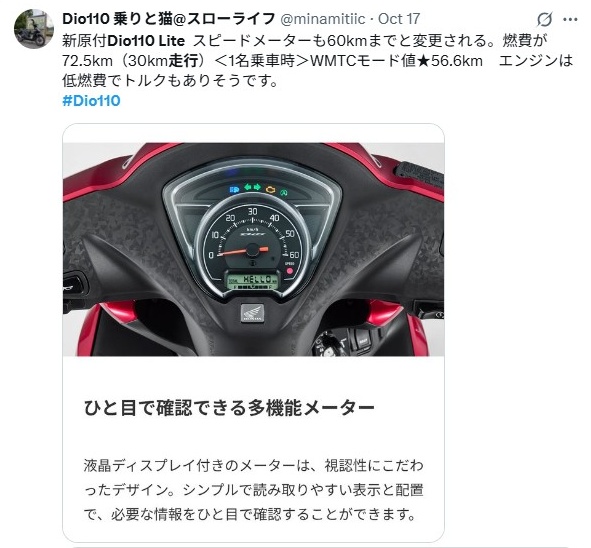Click the 60 mark on the speedometer
Screen dimensions: 591x548
click(294, 255)
